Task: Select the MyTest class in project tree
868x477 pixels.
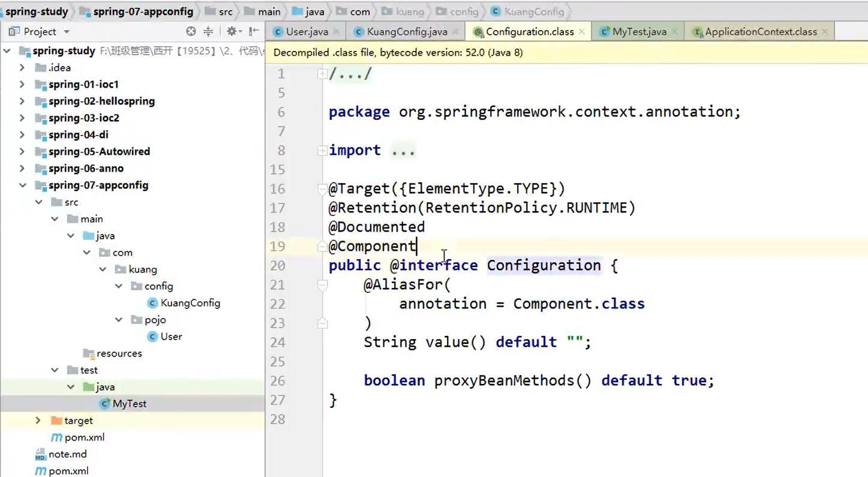Action: click(130, 404)
